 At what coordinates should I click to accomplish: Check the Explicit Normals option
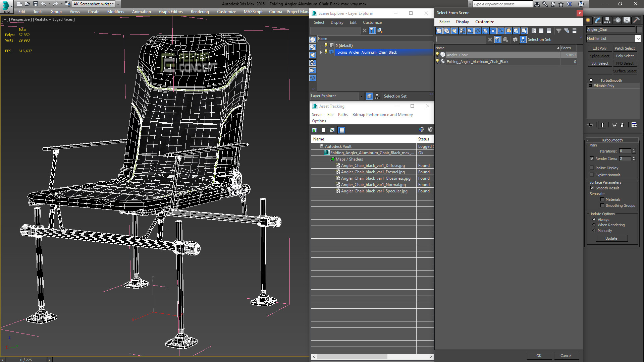(592, 175)
